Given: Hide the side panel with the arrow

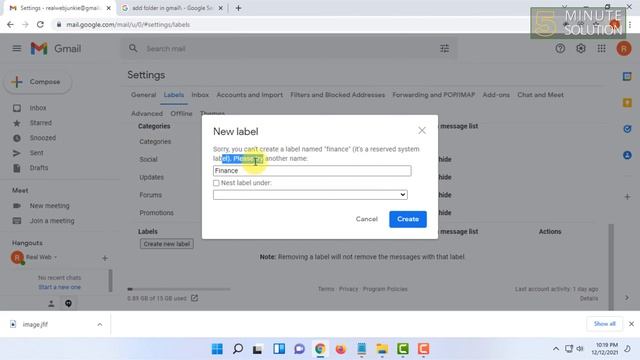Looking at the screenshot, I should click(x=627, y=298).
